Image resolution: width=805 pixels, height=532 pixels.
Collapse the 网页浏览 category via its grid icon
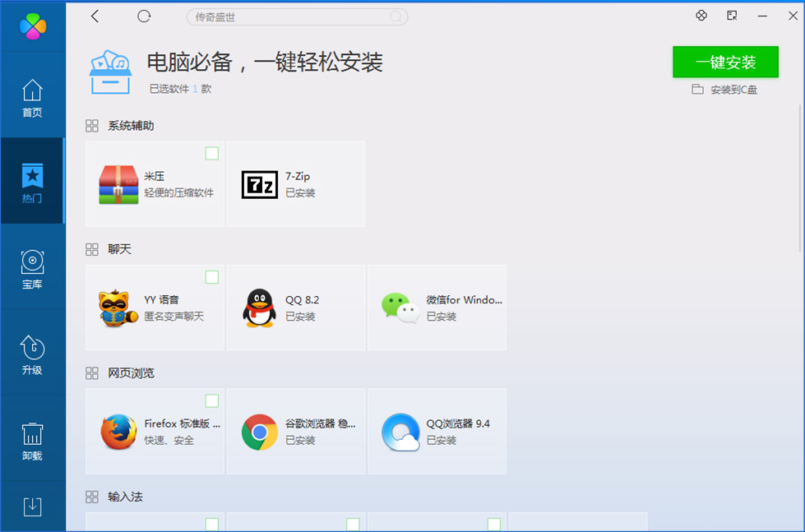[x=91, y=372]
